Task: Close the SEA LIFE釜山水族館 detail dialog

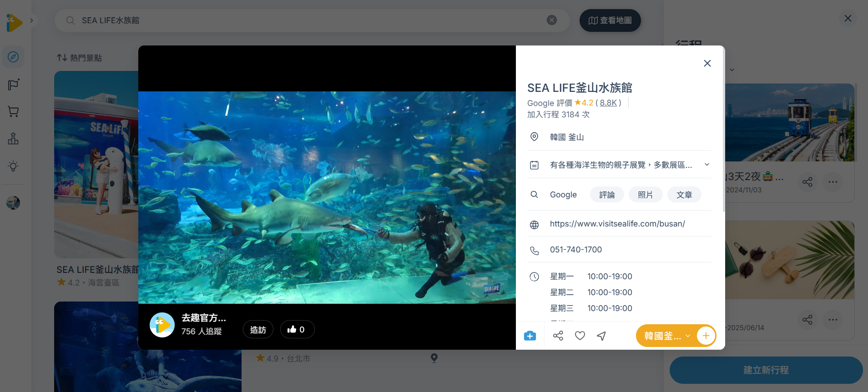Action: pyautogui.click(x=707, y=63)
